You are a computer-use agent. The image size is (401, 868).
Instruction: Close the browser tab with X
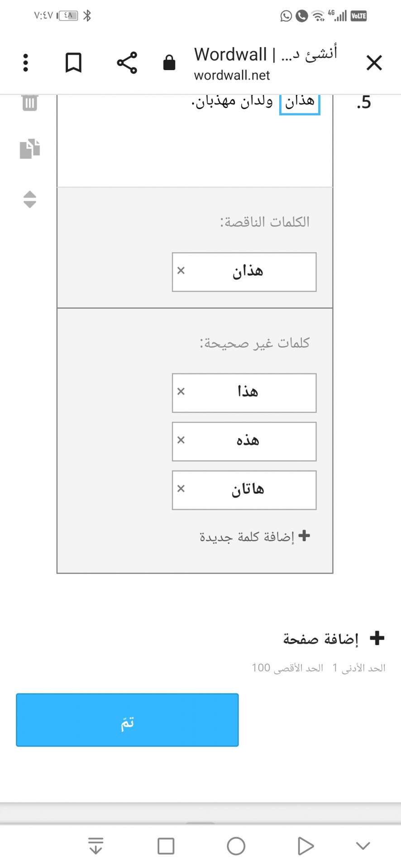[x=374, y=63]
